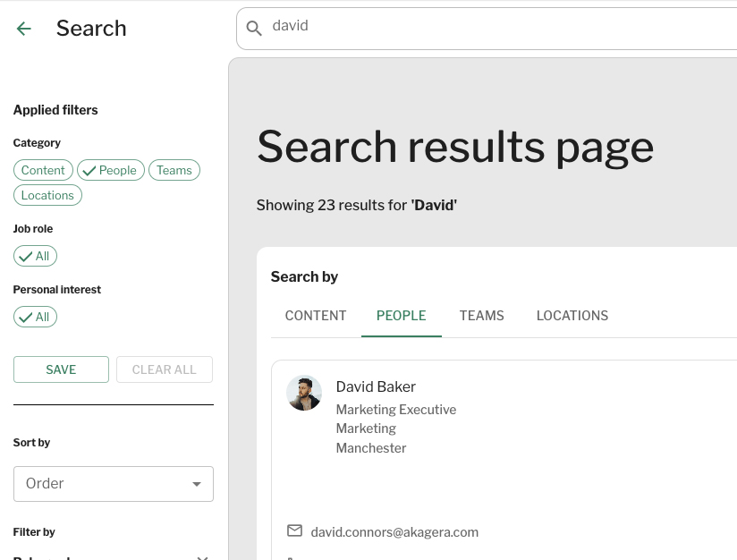Viewport: 737px width, 560px height.
Task: Select the checkmark inside the People filter chip
Action: click(x=89, y=170)
